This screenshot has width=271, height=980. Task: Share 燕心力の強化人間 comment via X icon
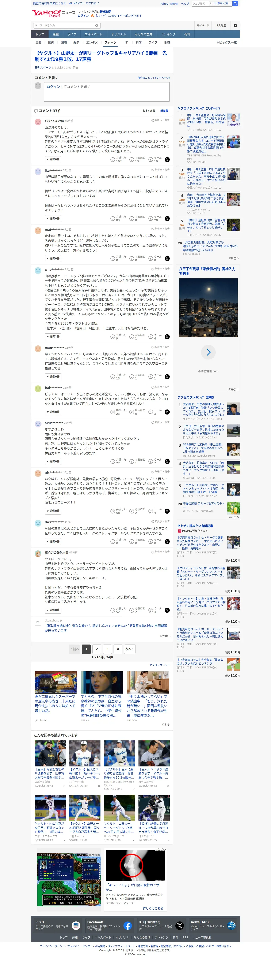point(167,610)
